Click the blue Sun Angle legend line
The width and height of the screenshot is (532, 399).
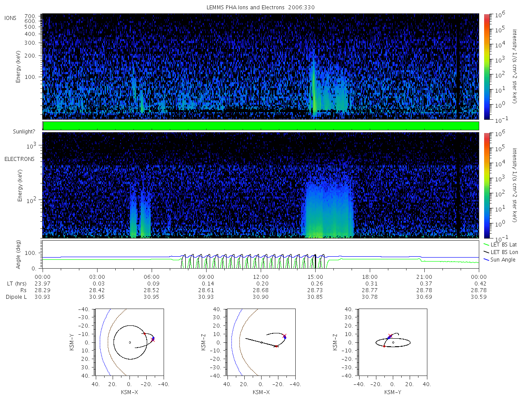pos(486,259)
